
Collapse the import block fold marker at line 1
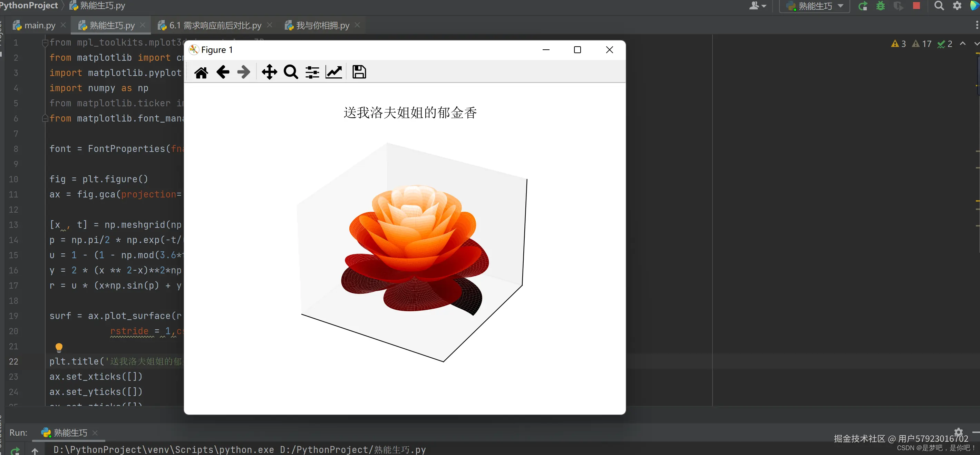pos(45,42)
